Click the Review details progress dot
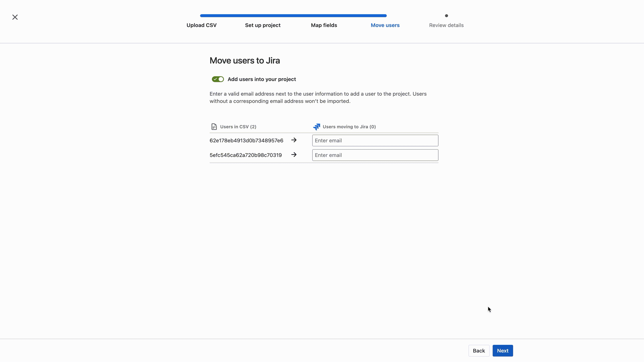The height and width of the screenshot is (362, 644). tap(446, 16)
